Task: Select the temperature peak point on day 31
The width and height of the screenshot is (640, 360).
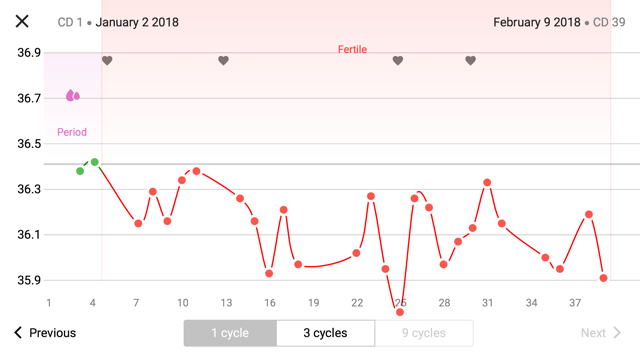Action: point(487,182)
